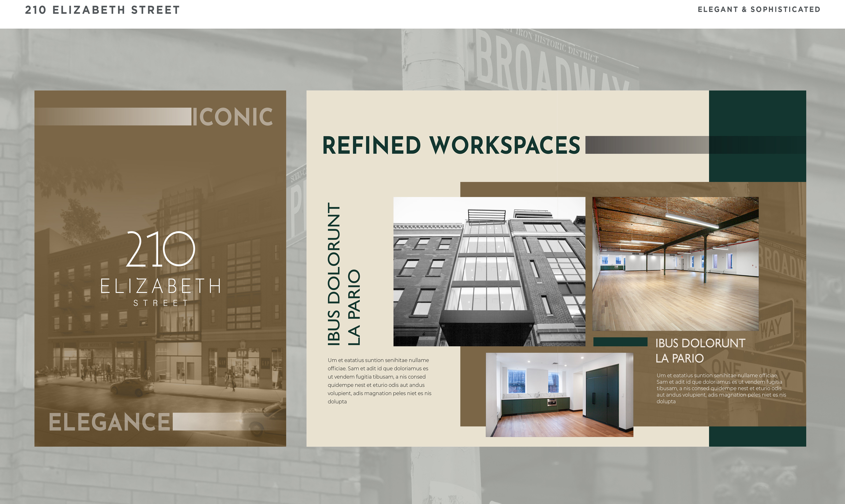Select the left cream-panel body paragraph
845x504 pixels.
point(379,381)
